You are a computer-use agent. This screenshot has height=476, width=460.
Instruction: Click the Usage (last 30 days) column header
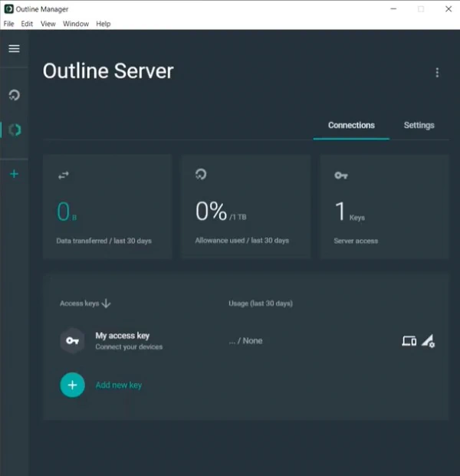click(x=261, y=304)
